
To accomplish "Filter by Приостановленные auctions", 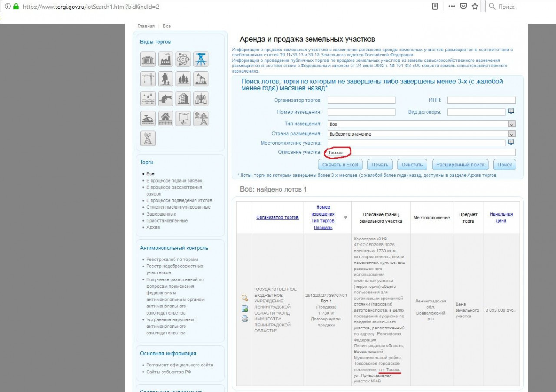I will click(167, 221).
